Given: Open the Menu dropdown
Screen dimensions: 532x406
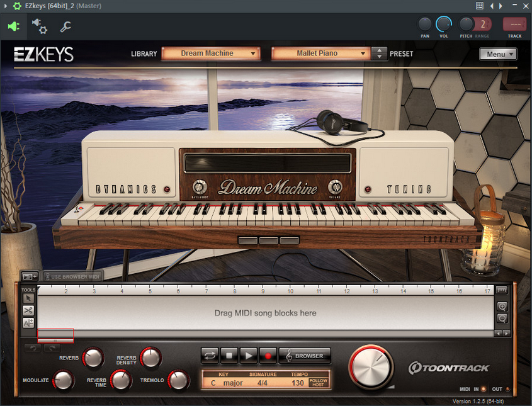Looking at the screenshot, I should pyautogui.click(x=498, y=54).
